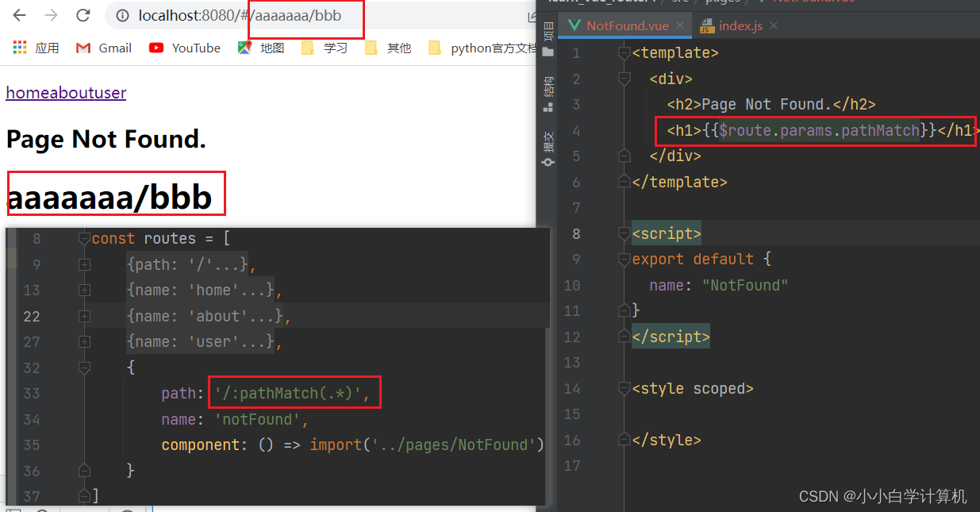Collapse const routes array at line 8
The image size is (980, 512).
click(x=84, y=238)
